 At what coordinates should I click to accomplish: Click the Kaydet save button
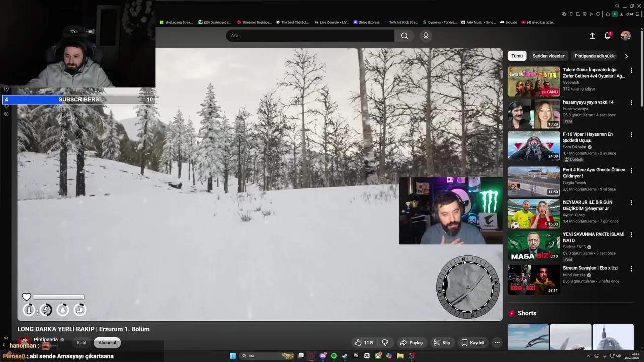coord(472,343)
